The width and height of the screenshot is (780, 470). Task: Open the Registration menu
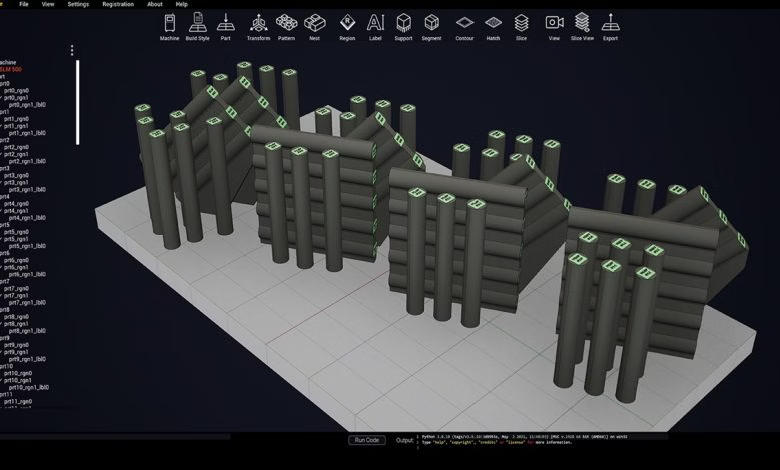(118, 4)
